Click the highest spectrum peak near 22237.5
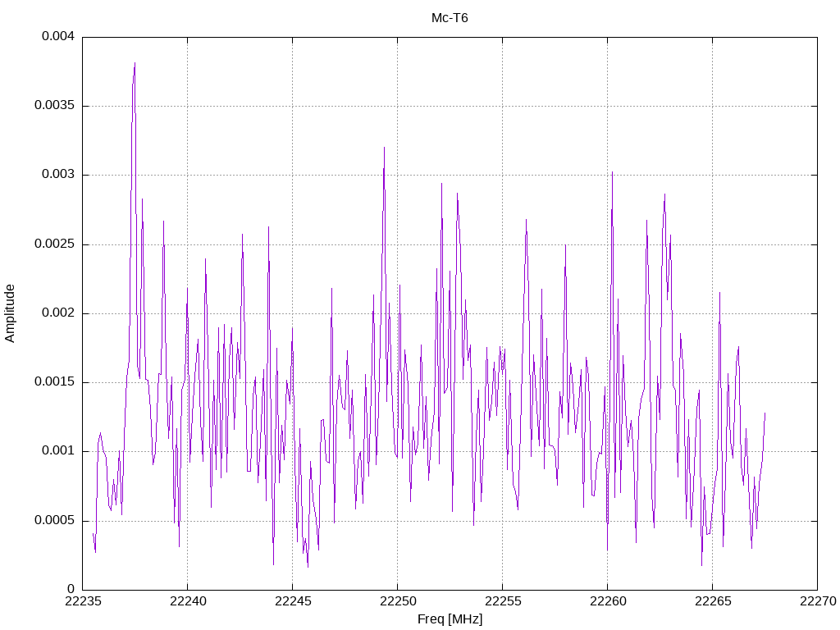840x630 pixels. pos(135,63)
